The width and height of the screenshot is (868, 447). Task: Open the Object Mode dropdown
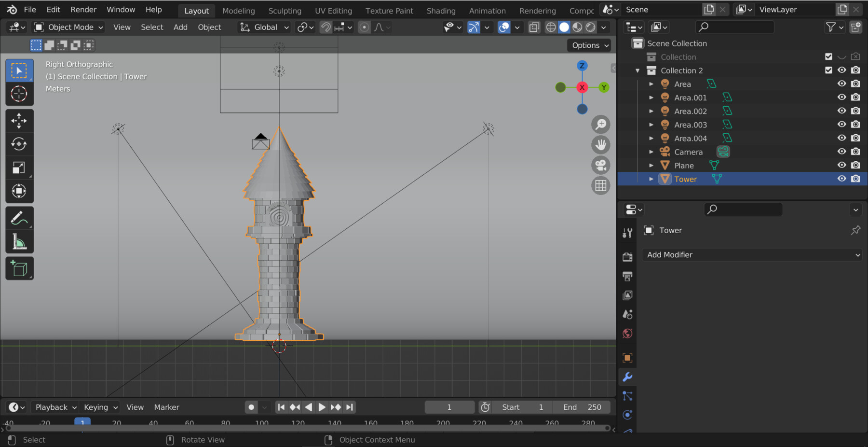(x=68, y=27)
